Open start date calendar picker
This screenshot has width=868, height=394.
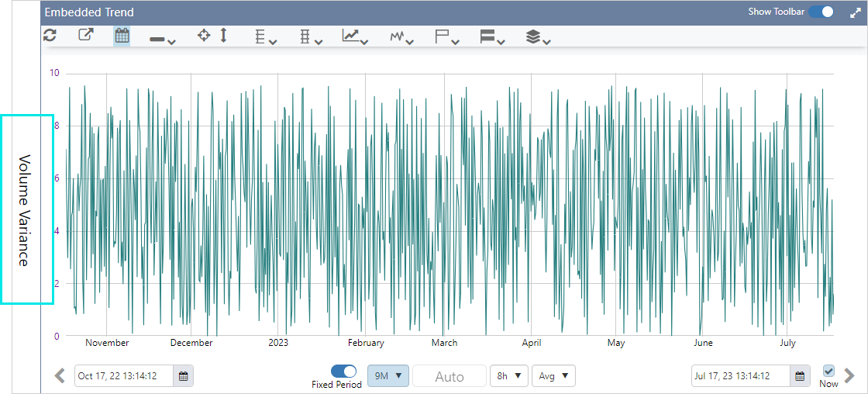point(184,376)
